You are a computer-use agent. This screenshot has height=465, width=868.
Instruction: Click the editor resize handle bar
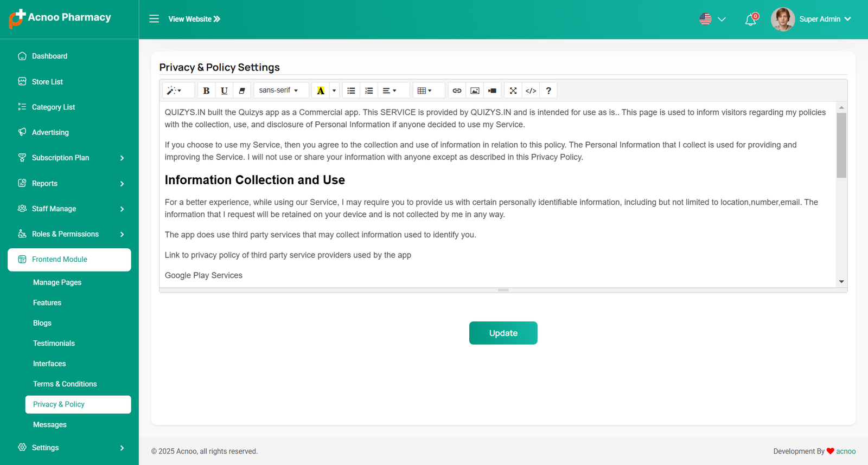point(503,290)
